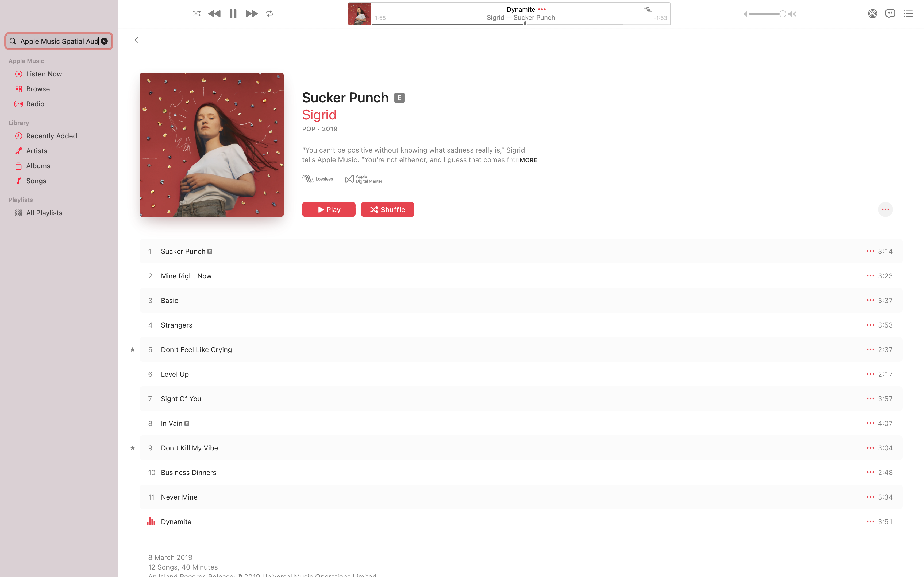This screenshot has height=577, width=924.
Task: Clear the search field text
Action: pos(104,41)
